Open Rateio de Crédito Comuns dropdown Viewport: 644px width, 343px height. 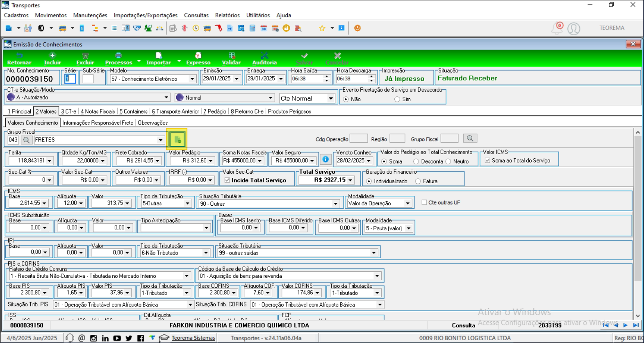(187, 276)
